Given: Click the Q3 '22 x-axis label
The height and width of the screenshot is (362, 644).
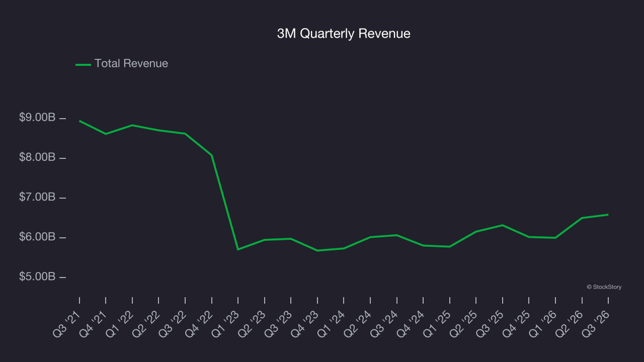Looking at the screenshot, I should click(x=173, y=323).
